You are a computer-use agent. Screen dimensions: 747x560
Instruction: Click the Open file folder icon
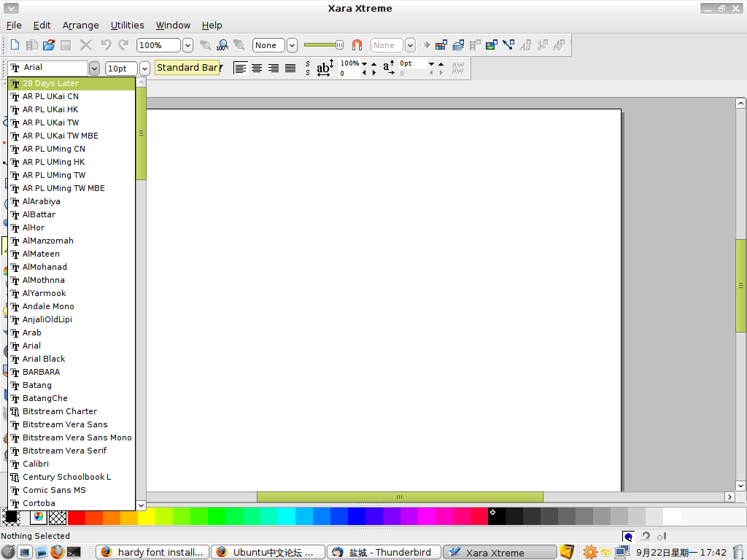49,44
